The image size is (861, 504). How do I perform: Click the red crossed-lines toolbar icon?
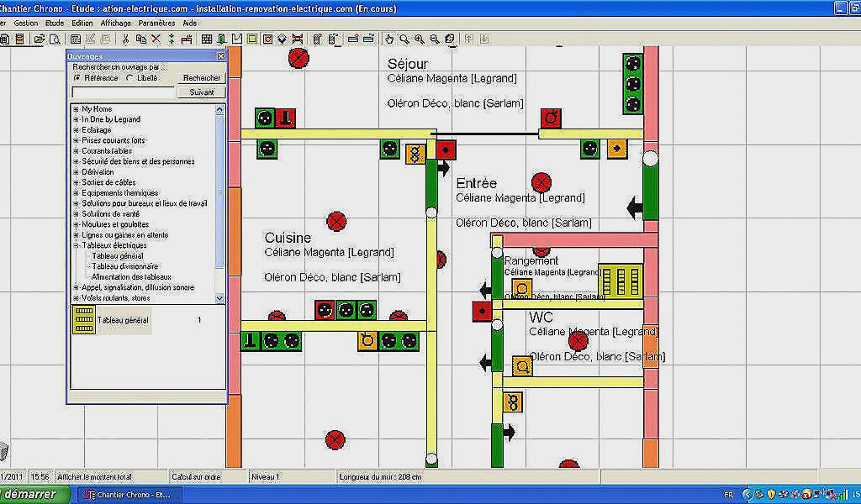[297, 39]
